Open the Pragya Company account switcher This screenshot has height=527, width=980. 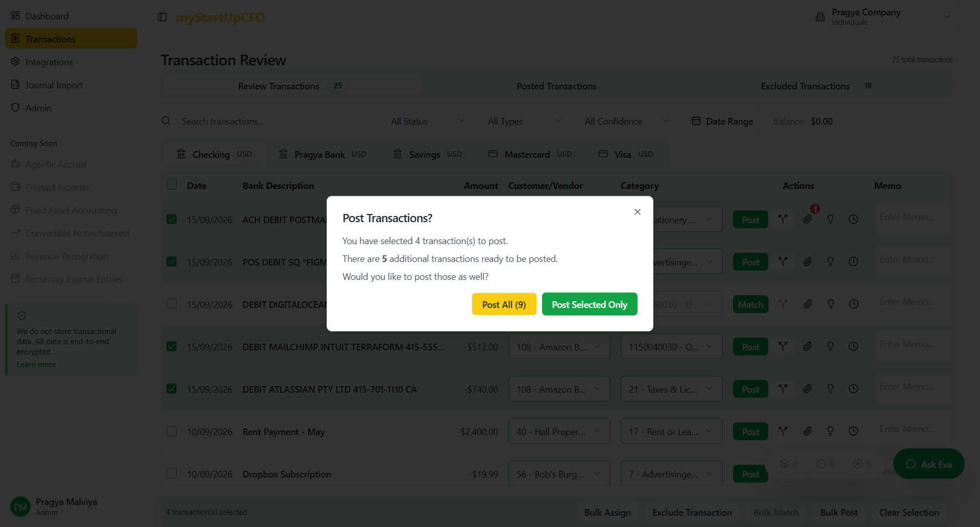[884, 16]
